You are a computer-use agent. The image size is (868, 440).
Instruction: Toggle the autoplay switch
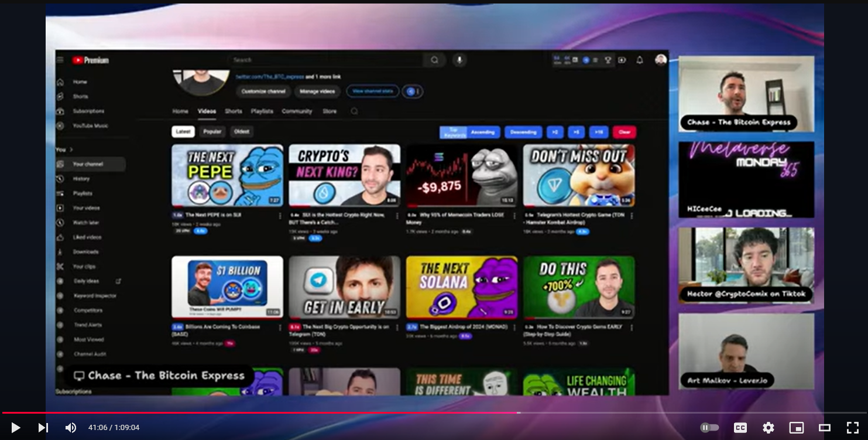(x=709, y=428)
